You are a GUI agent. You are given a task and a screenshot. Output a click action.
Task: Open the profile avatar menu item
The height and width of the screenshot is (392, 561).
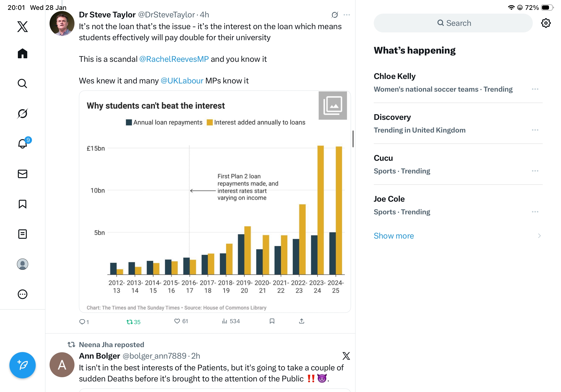point(23,264)
